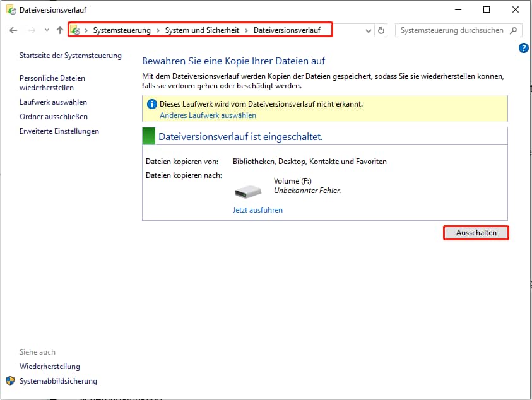532x400 pixels.
Task: Click the back navigation arrow
Action: pyautogui.click(x=13, y=30)
